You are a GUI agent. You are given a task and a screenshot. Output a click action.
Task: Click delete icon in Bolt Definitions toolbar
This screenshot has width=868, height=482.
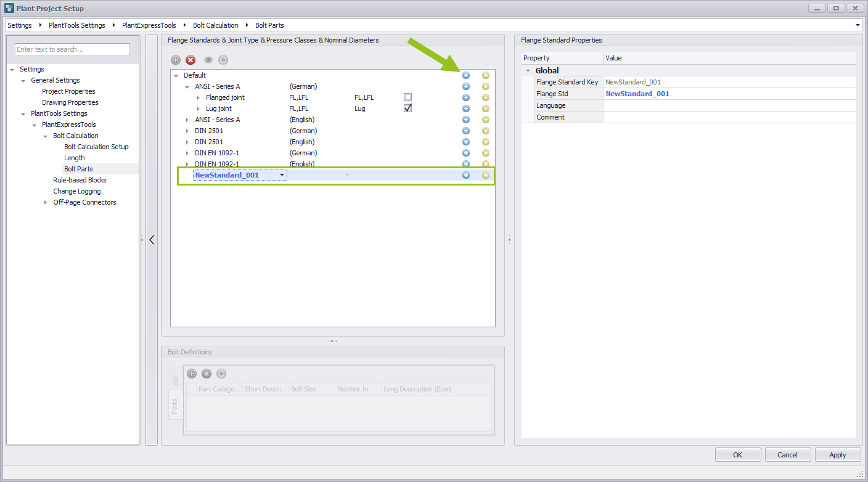(x=207, y=374)
